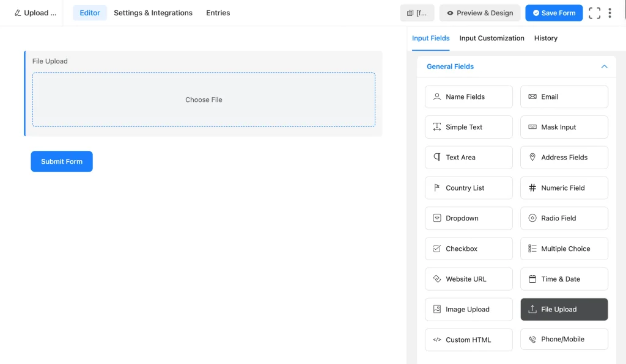This screenshot has width=626, height=364.
Task: Switch to Input Customization tab
Action: click(492, 38)
